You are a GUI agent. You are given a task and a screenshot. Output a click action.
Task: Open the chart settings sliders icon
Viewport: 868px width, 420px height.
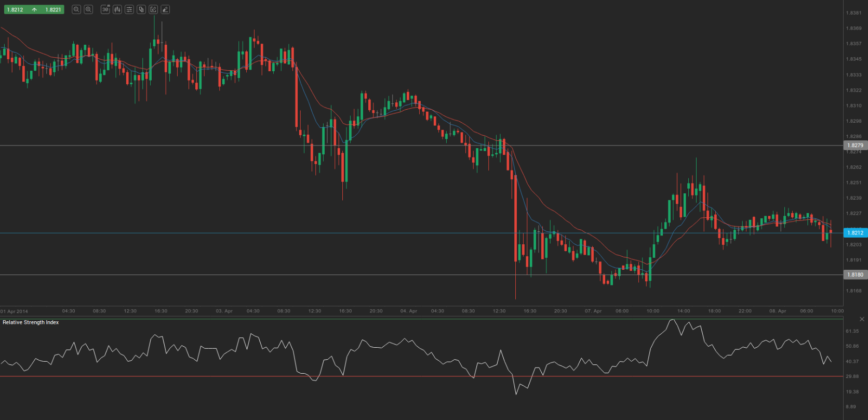click(x=129, y=9)
